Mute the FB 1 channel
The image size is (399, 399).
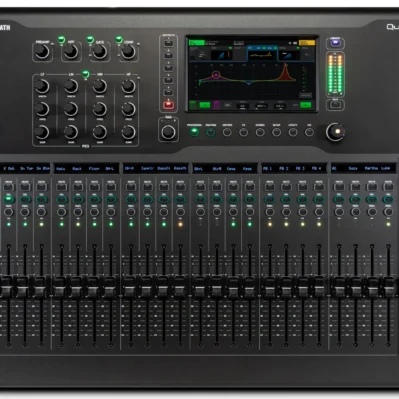click(x=269, y=186)
